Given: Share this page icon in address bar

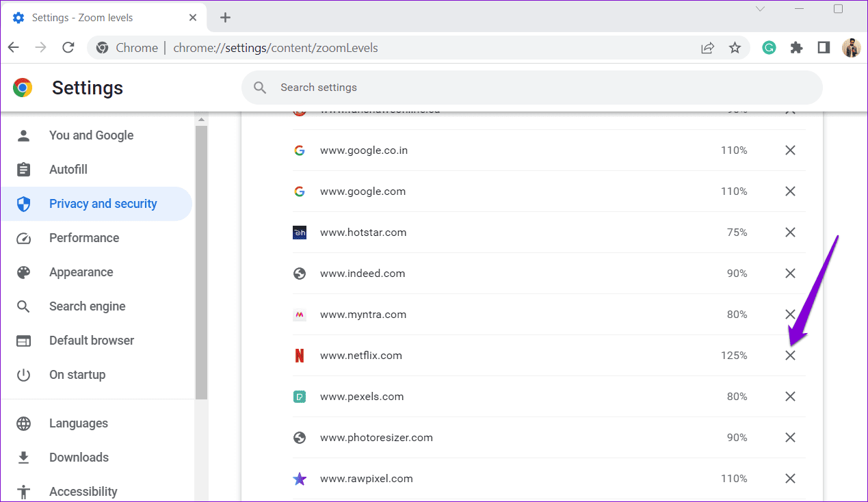Looking at the screenshot, I should [707, 48].
